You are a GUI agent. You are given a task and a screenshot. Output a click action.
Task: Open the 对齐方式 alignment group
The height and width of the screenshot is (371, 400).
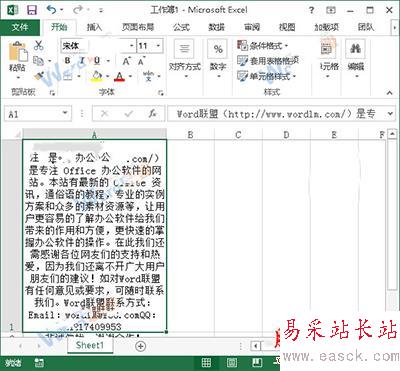coord(185,59)
